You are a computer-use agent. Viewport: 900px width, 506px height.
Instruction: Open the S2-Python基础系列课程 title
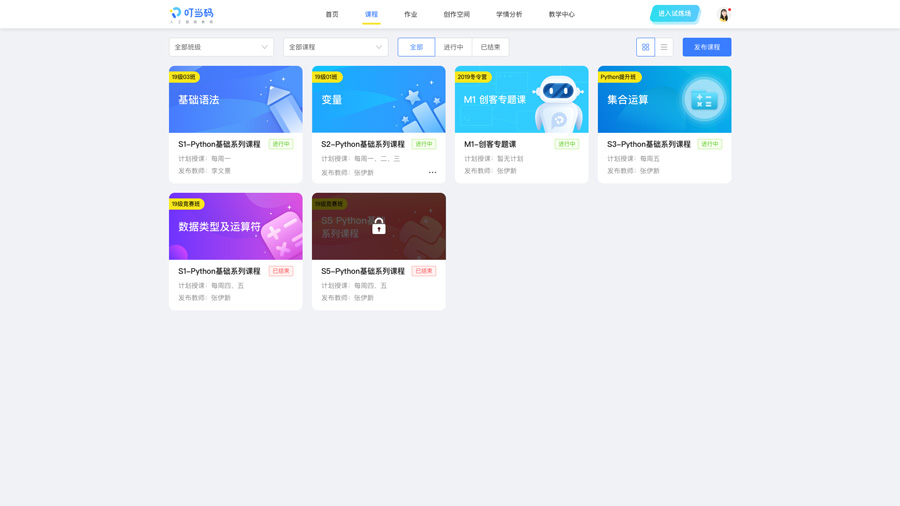click(363, 144)
